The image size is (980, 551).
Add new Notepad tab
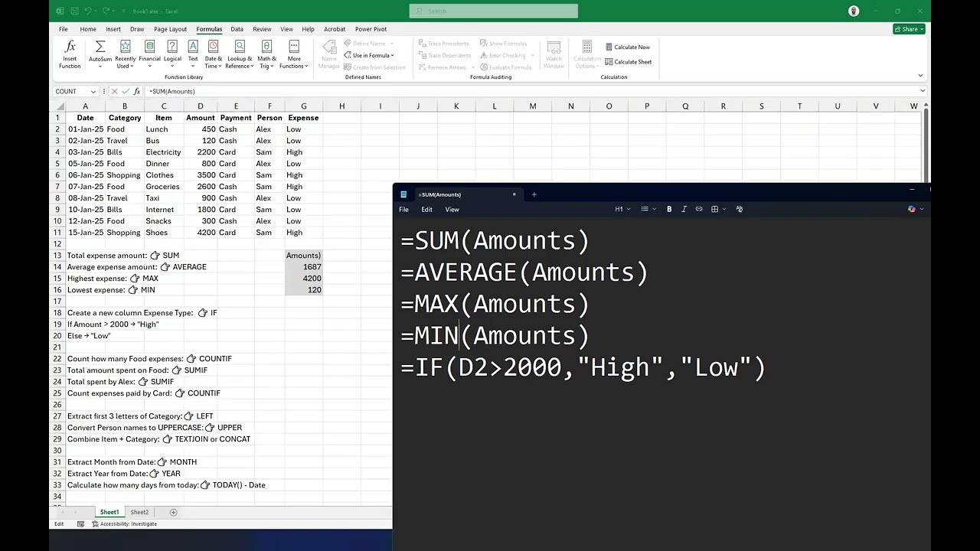[534, 194]
